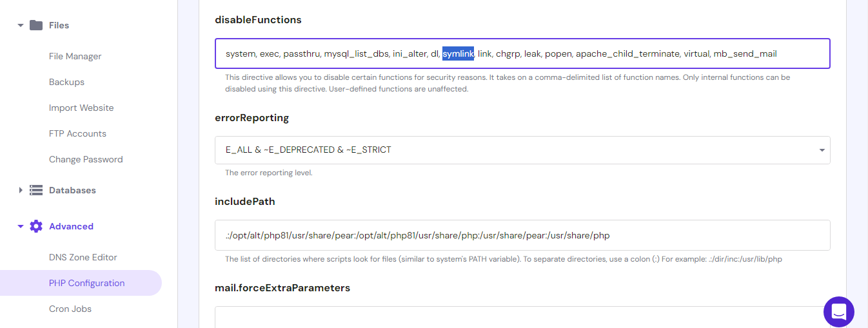
Task: Open Change Password option
Action: click(86, 159)
